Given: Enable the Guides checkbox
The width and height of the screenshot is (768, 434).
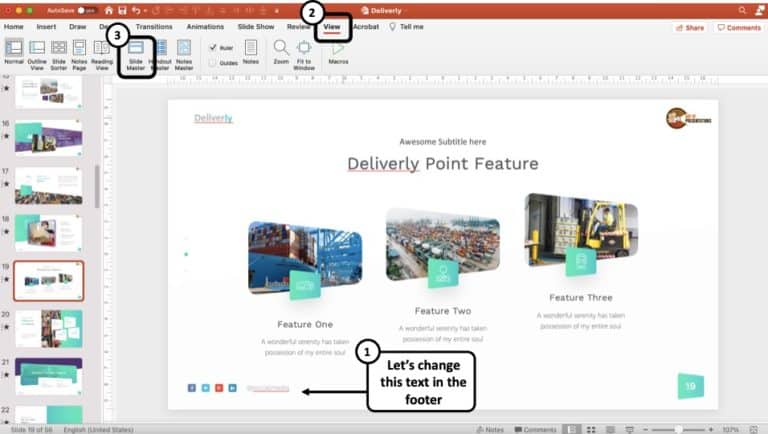Looking at the screenshot, I should (x=213, y=63).
